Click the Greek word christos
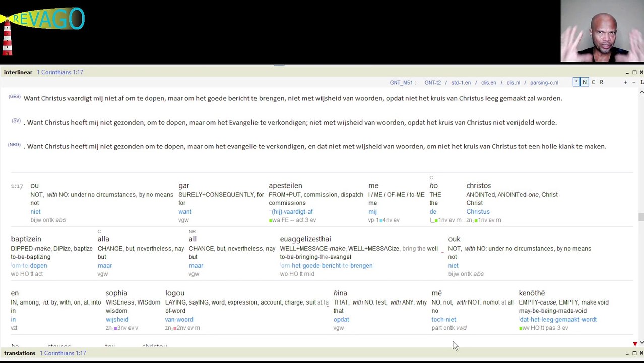This screenshot has height=363, width=644. tap(478, 186)
